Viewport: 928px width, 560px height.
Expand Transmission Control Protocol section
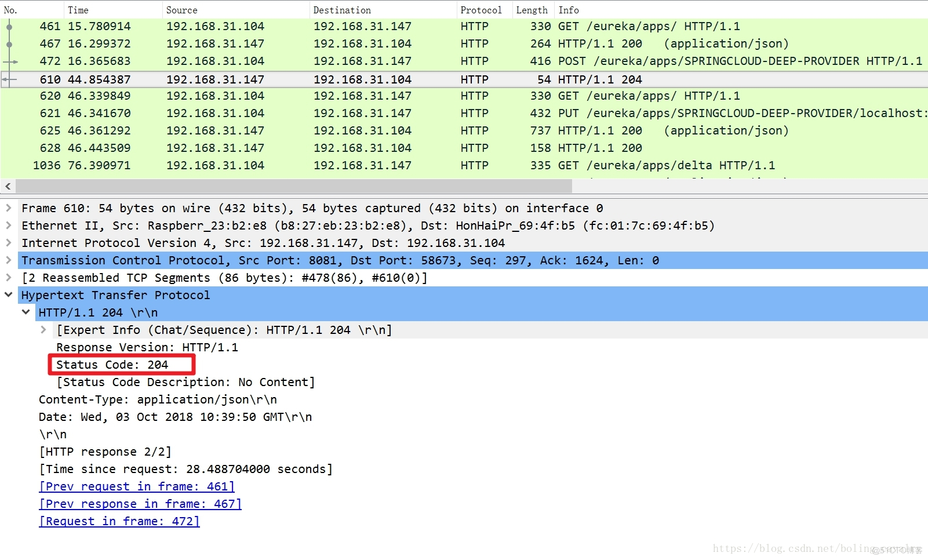tap(9, 260)
